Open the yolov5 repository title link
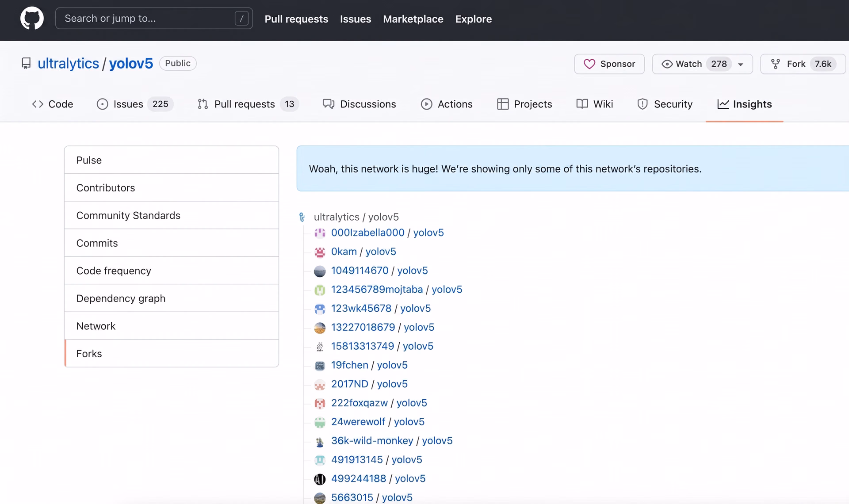 pyautogui.click(x=131, y=63)
